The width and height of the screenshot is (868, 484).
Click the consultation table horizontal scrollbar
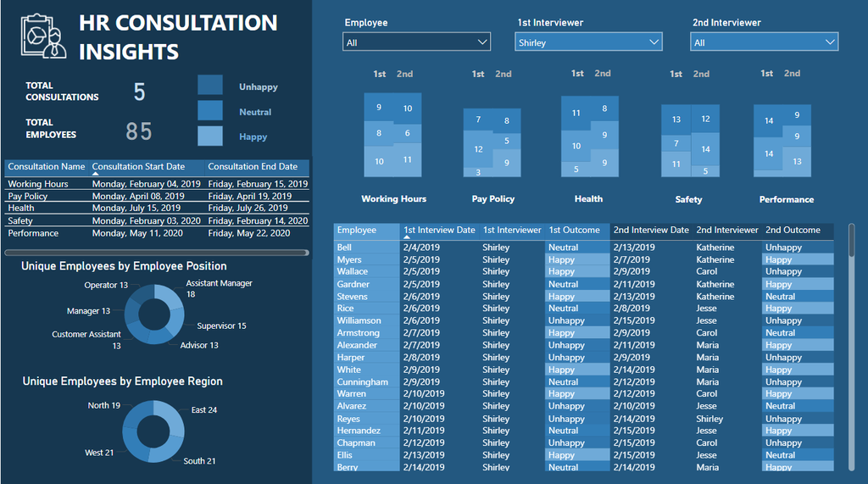click(157, 252)
